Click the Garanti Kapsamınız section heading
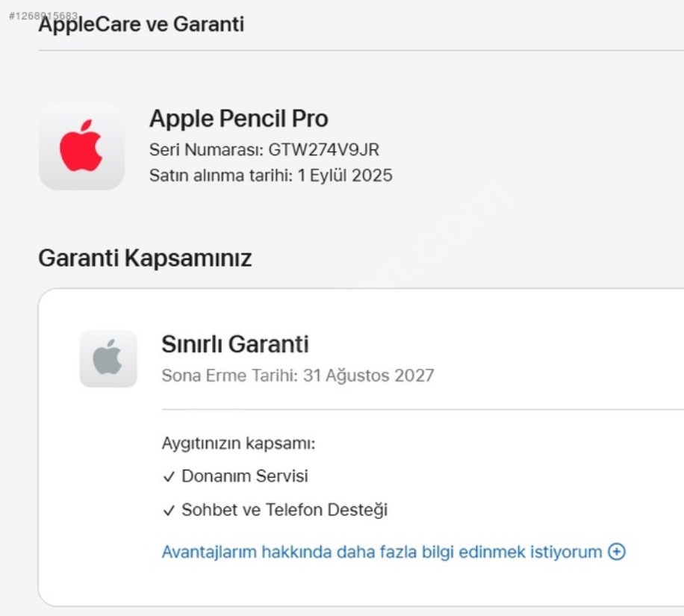The width and height of the screenshot is (684, 616). coord(145,258)
